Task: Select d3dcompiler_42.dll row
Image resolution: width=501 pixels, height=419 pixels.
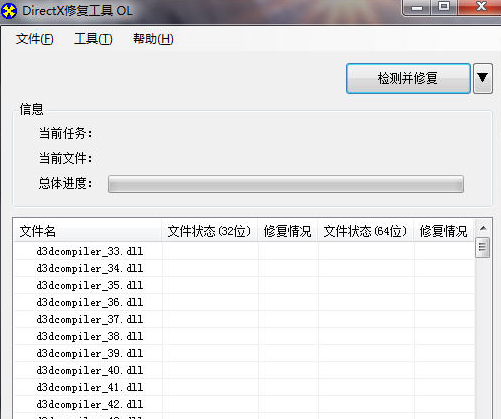Action: (244, 404)
